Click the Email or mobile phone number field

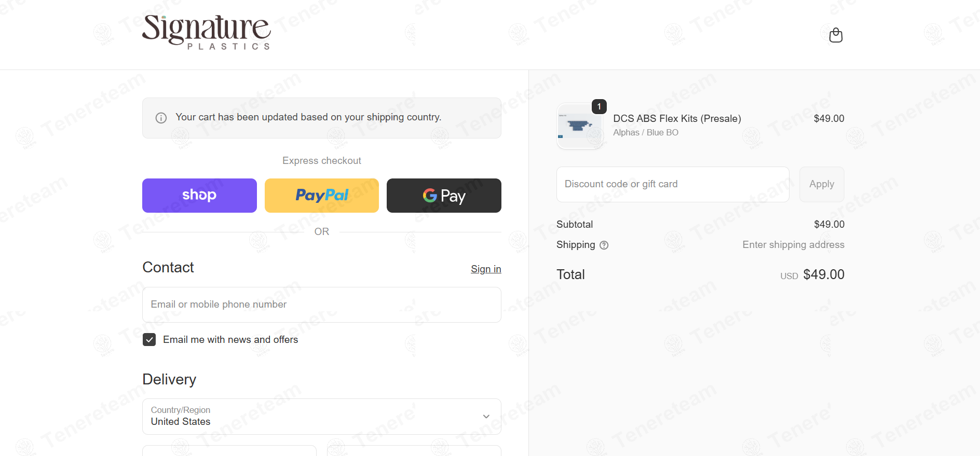322,305
